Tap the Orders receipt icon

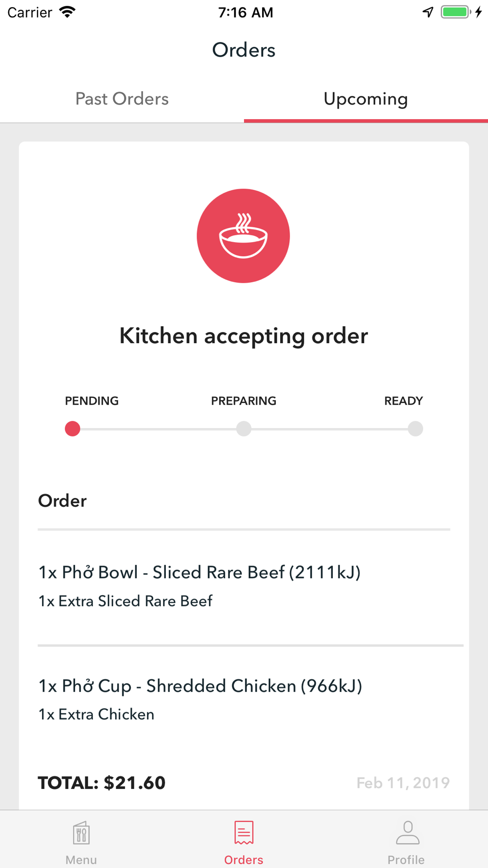tap(244, 832)
